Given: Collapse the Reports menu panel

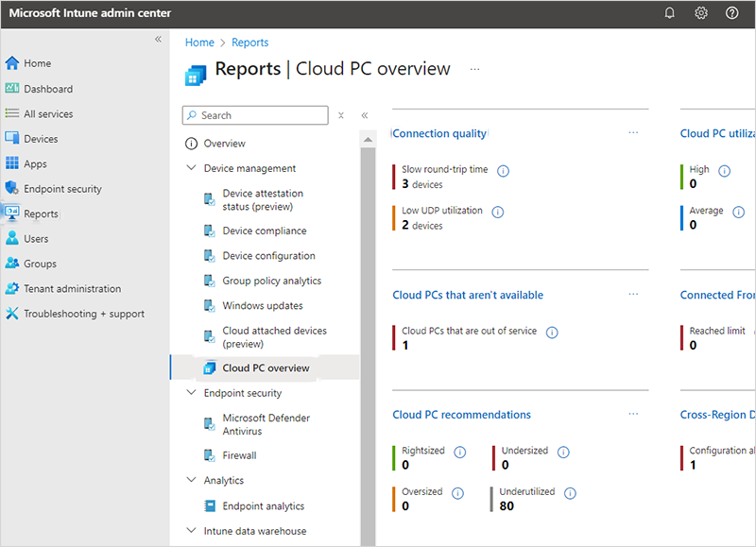Looking at the screenshot, I should coord(365,115).
